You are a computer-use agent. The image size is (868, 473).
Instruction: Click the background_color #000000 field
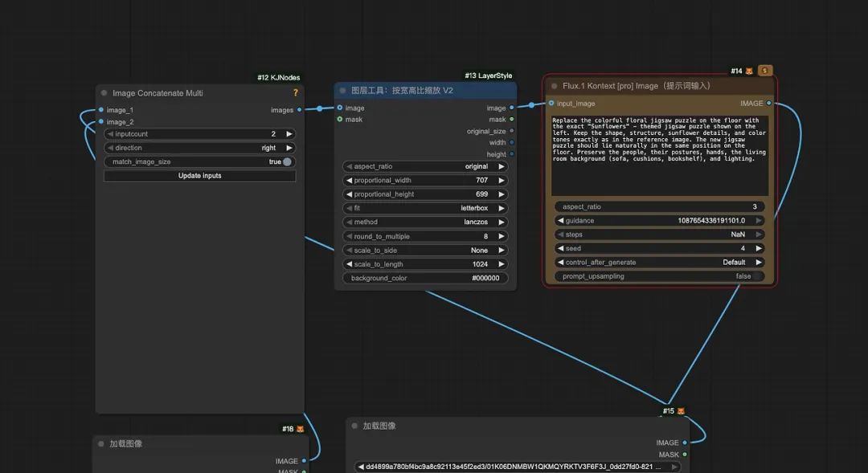click(x=425, y=278)
